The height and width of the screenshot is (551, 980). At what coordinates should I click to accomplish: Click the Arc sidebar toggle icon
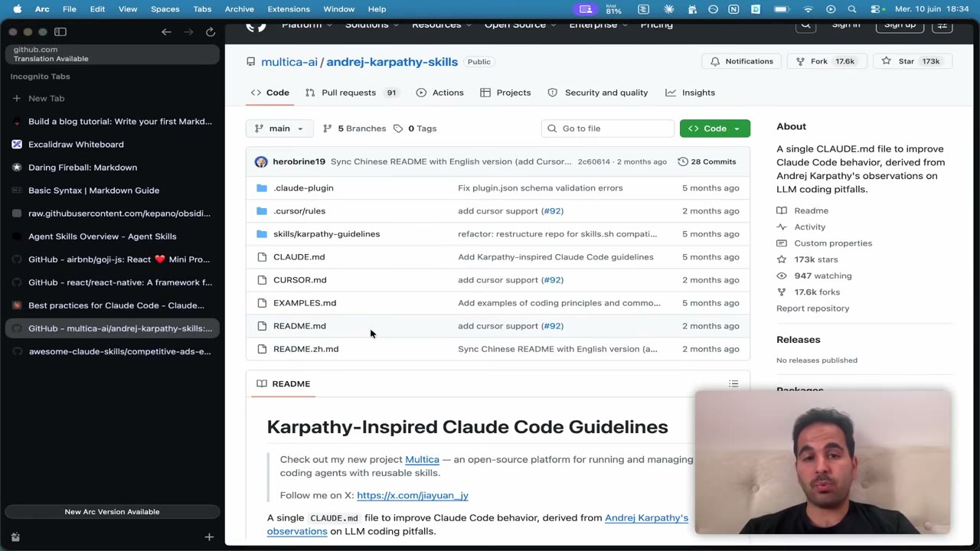tap(60, 32)
